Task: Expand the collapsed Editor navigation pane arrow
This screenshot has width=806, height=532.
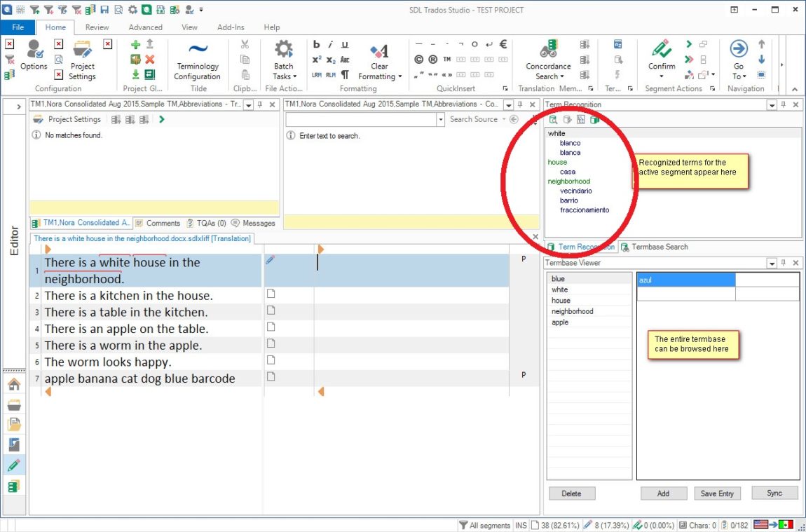Action: [x=19, y=107]
